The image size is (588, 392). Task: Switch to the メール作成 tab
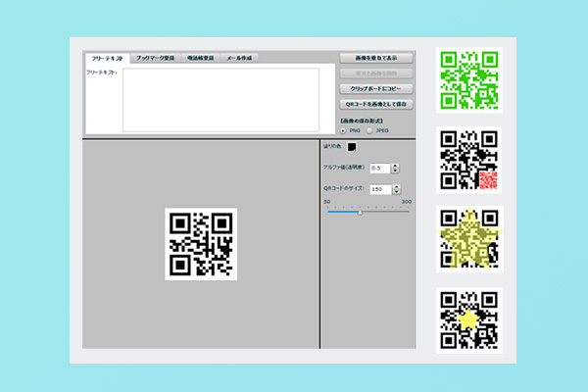239,58
